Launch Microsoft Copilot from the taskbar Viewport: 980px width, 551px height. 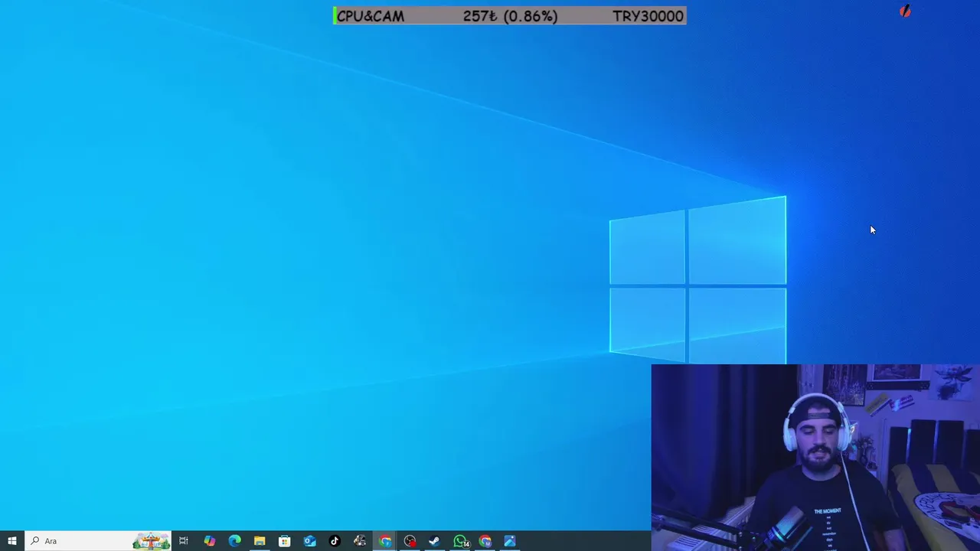tap(209, 541)
